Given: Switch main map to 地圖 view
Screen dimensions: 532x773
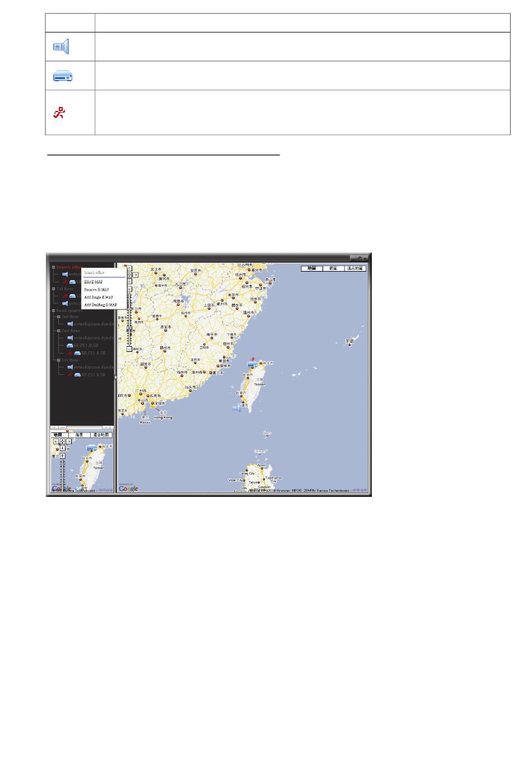Looking at the screenshot, I should tap(312, 268).
